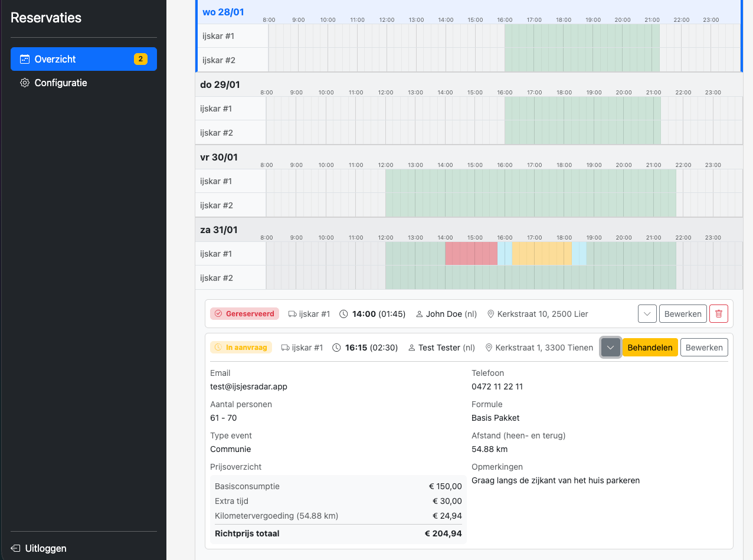Open the Overzicht section
Screen dimensions: 753x560
[84, 59]
